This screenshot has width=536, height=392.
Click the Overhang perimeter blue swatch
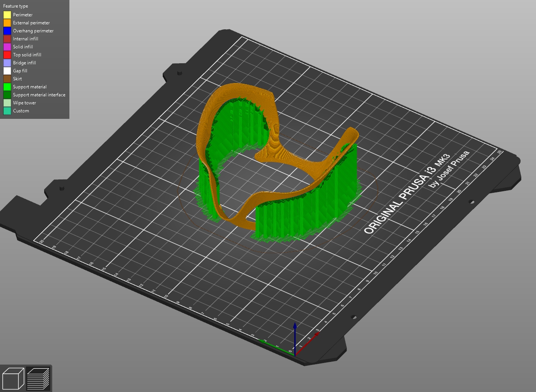[x=7, y=31]
